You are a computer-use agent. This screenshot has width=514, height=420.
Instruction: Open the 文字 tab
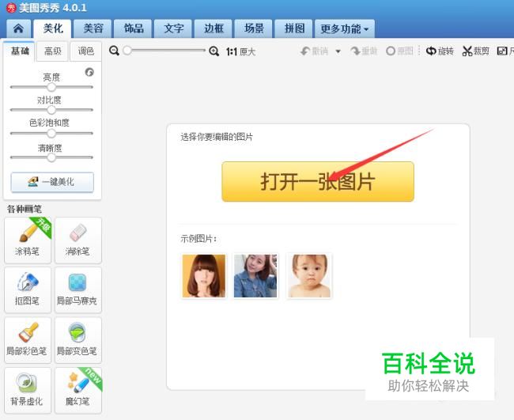pyautogui.click(x=173, y=28)
